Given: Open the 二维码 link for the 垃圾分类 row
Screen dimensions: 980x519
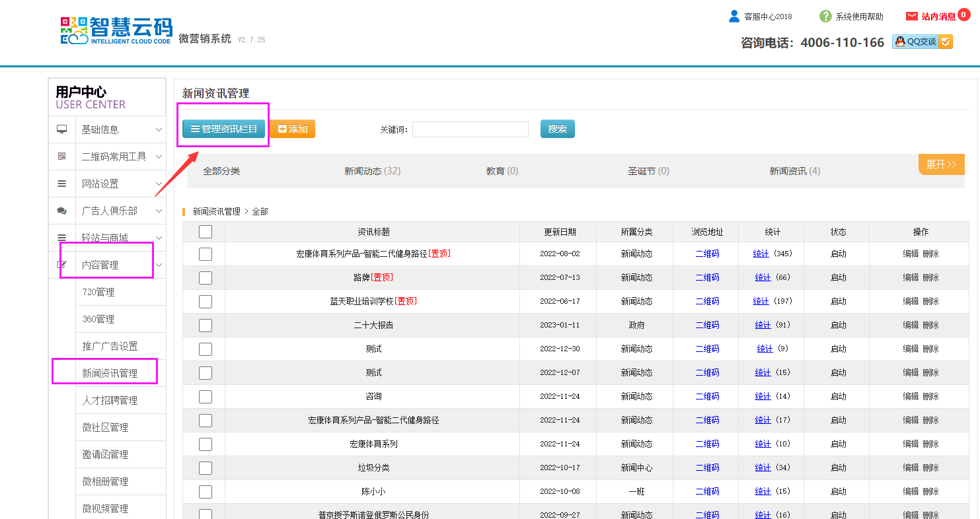Looking at the screenshot, I should pyautogui.click(x=707, y=467).
